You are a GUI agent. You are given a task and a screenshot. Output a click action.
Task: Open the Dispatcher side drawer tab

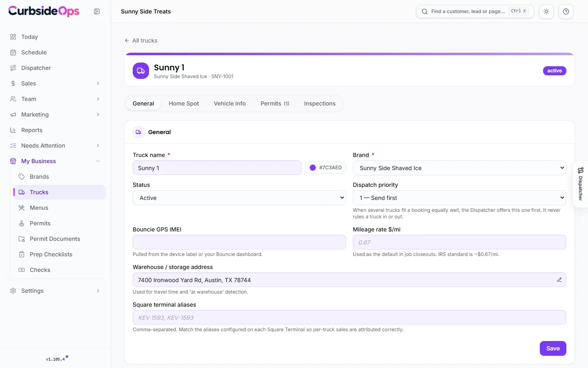point(580,184)
